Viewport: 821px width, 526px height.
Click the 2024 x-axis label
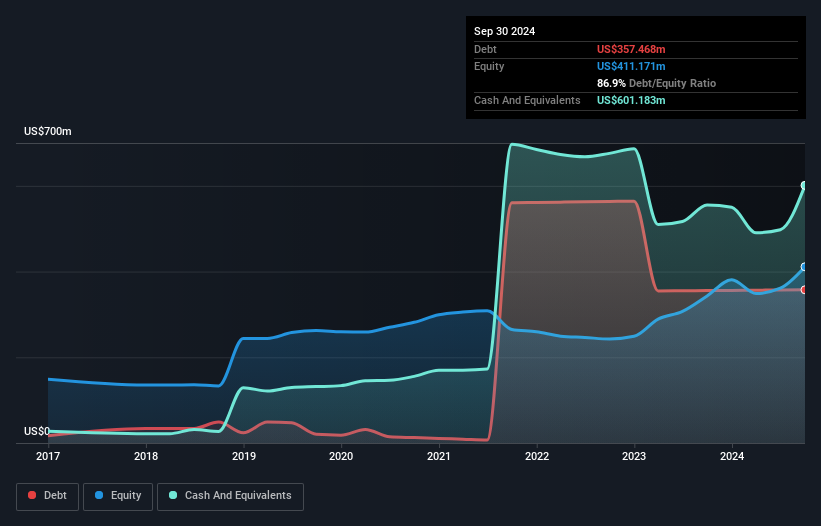point(732,456)
